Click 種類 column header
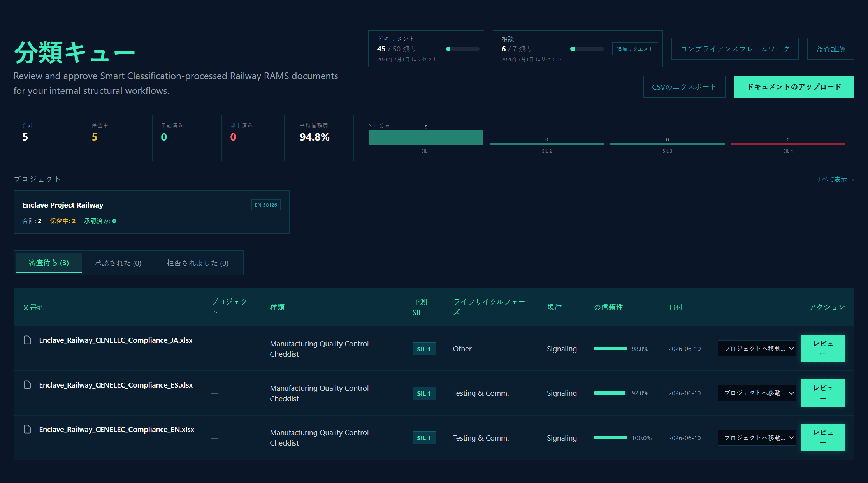Screen dimensions: 868x483 click(x=277, y=307)
